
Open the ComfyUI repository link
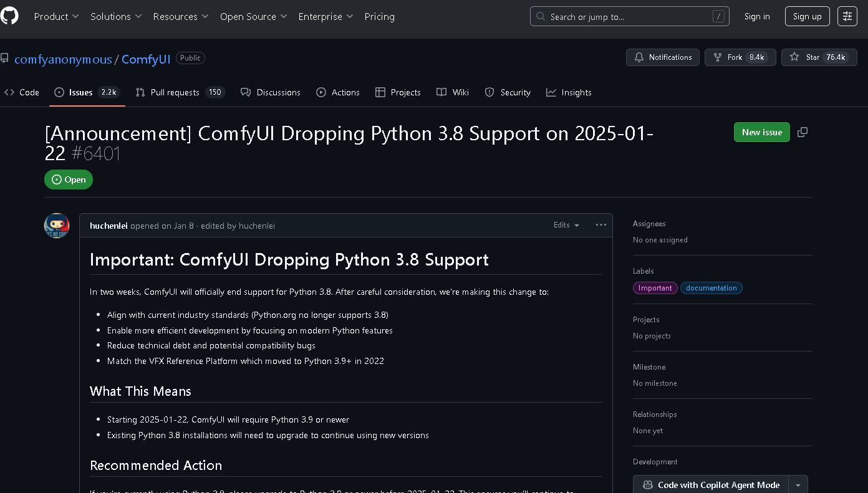point(146,59)
